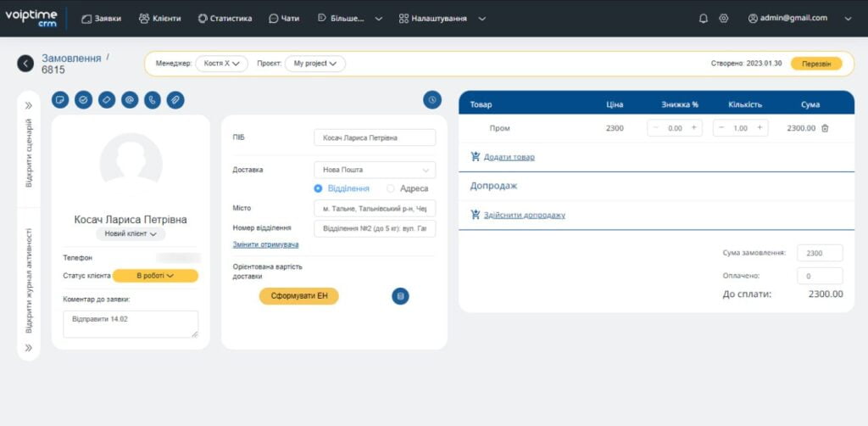Click the cart icon next to Додати товар
The image size is (868, 426).
pos(476,157)
